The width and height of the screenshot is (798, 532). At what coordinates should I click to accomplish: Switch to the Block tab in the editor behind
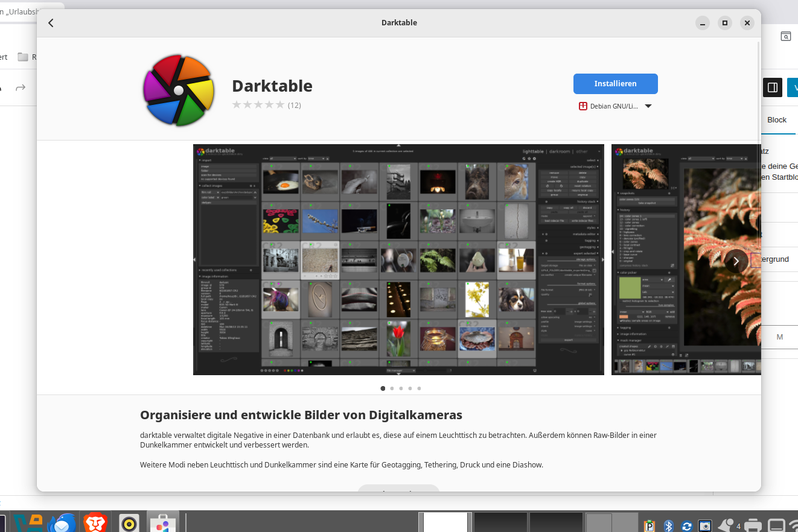coord(777,120)
